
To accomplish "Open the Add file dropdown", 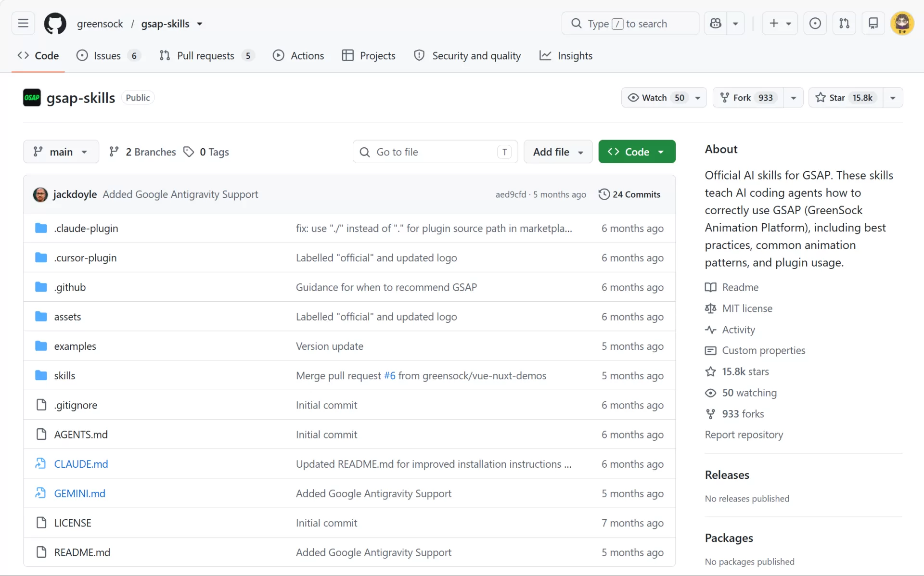I will [x=558, y=152].
